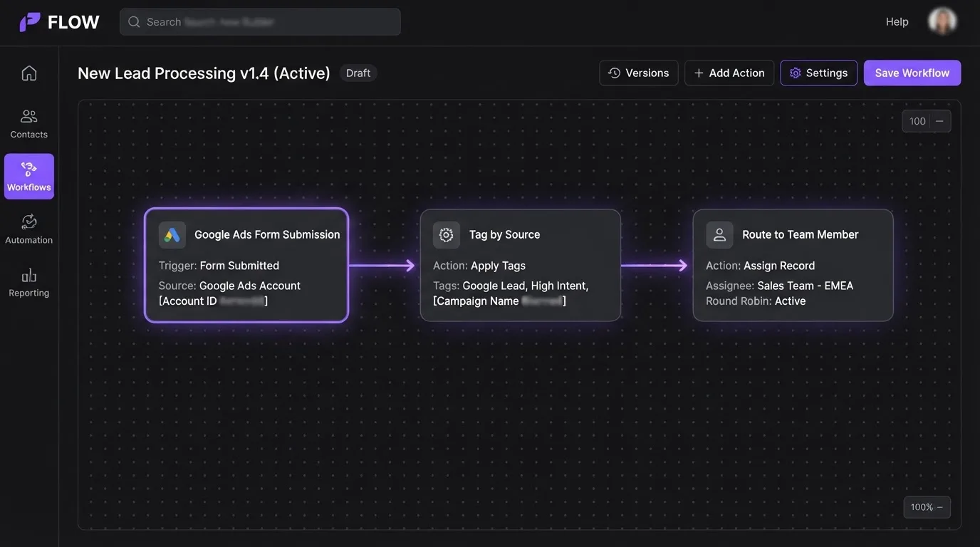Viewport: 980px width, 547px height.
Task: Click the [Account ID] line in first node
Action: (213, 301)
